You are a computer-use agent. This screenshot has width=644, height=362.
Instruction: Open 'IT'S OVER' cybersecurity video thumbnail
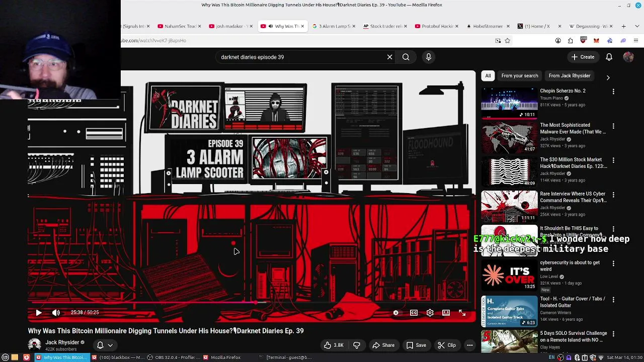[x=509, y=275]
